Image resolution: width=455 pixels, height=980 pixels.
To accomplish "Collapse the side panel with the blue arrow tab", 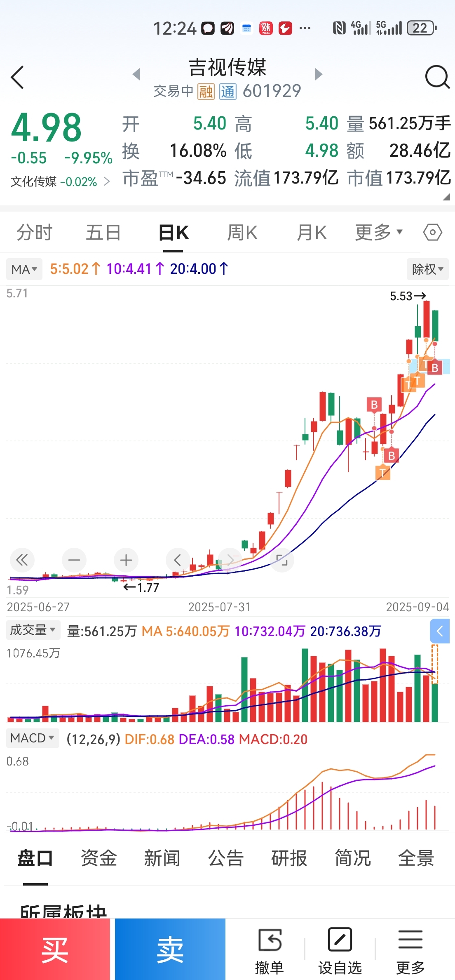I will coord(440,631).
